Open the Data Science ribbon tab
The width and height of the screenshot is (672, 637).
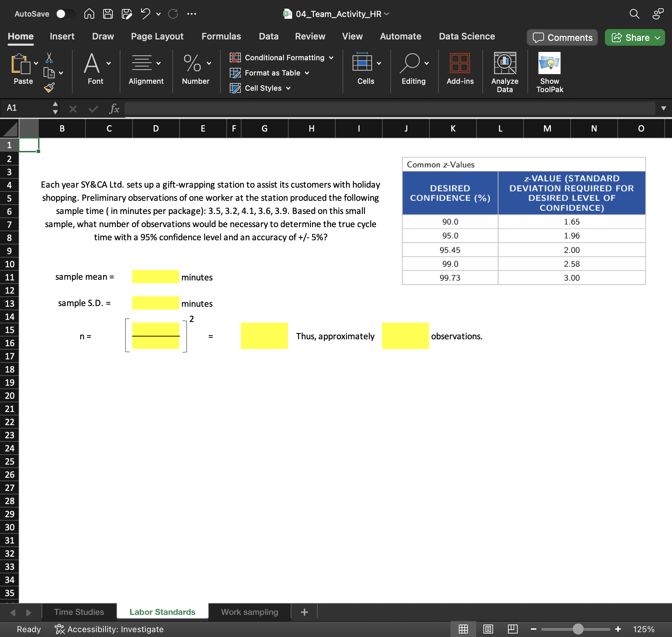tap(467, 36)
